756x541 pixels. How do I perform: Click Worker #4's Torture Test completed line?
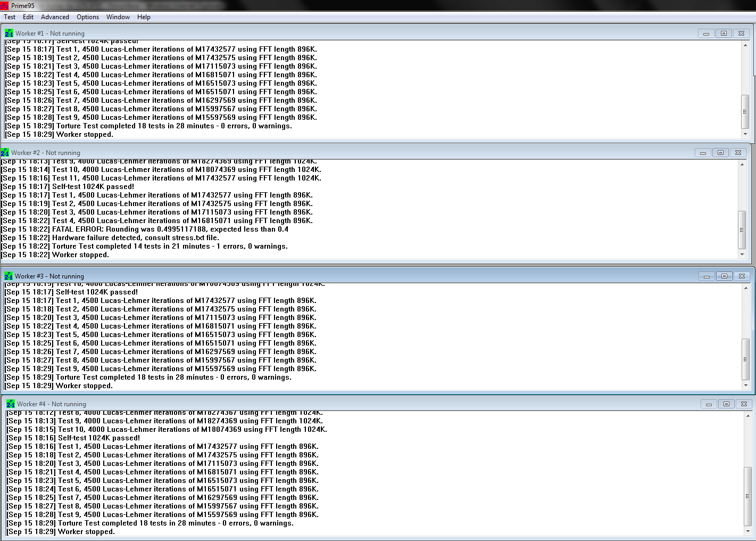pos(151,523)
